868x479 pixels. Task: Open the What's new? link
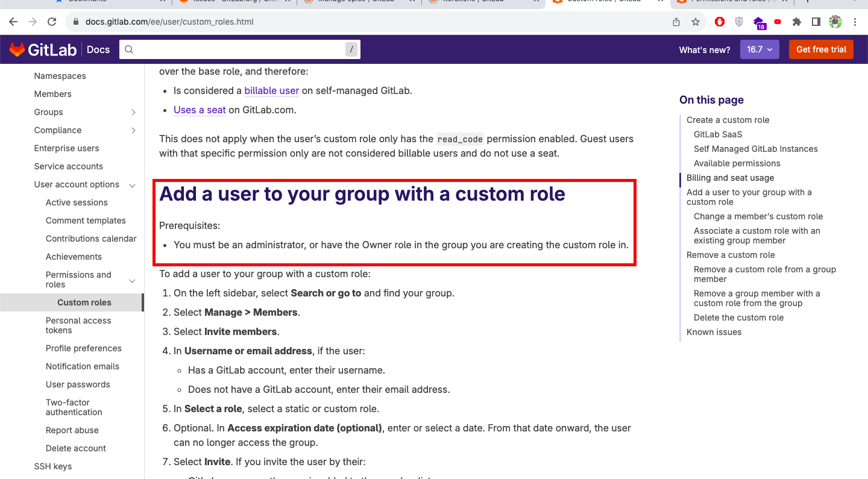(704, 50)
